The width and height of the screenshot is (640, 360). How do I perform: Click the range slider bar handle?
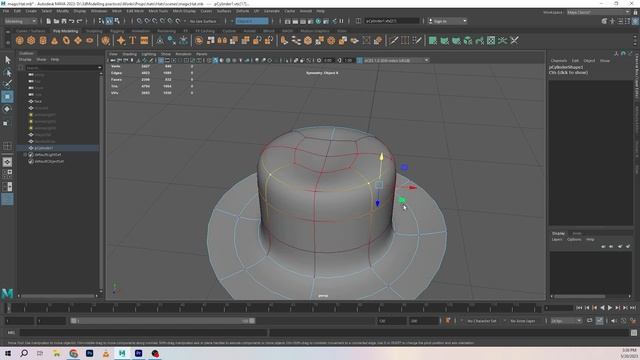tap(162, 321)
